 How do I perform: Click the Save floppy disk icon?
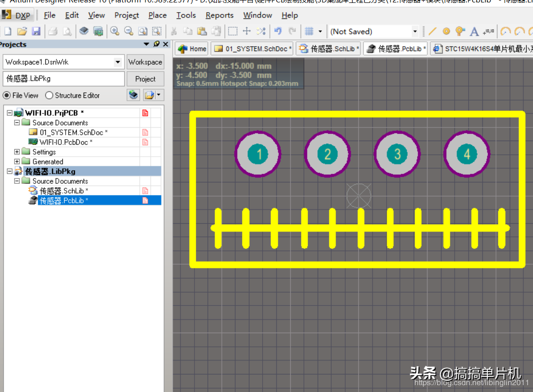(36, 32)
